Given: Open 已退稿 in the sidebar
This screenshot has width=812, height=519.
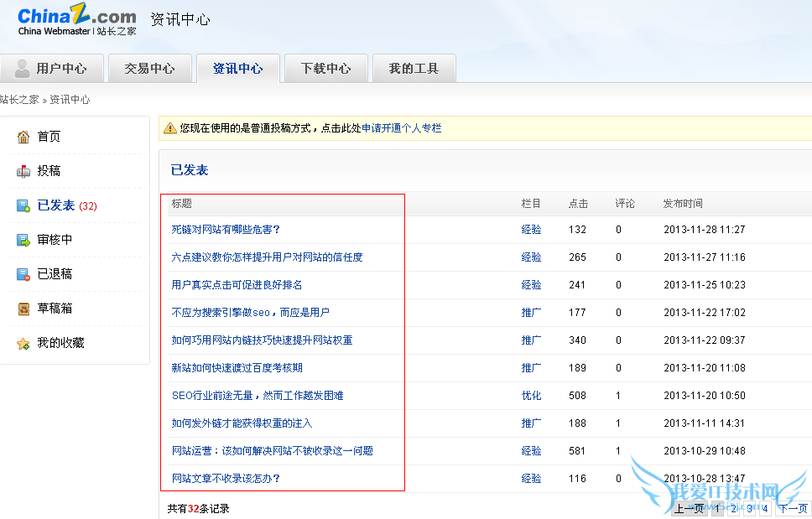Looking at the screenshot, I should (x=55, y=273).
